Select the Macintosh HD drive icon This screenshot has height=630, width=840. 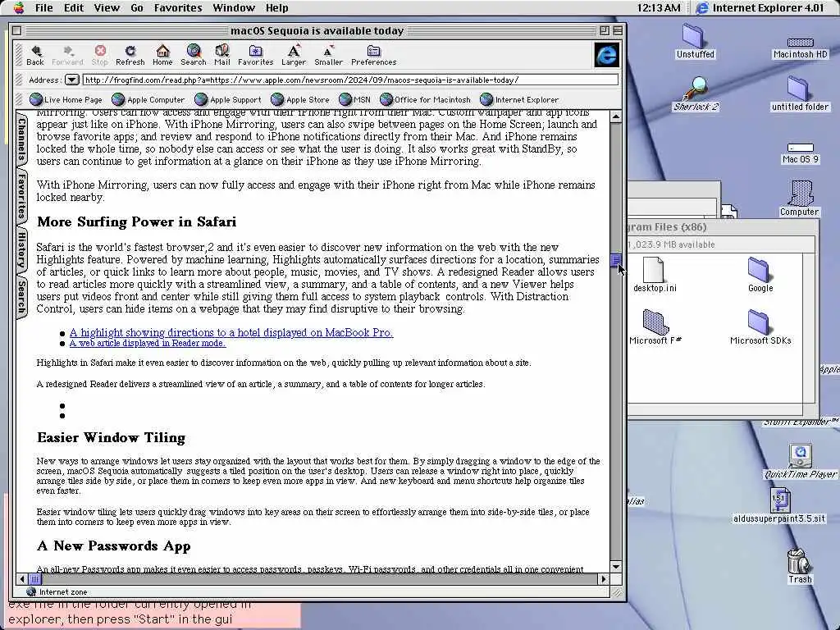pos(801,47)
